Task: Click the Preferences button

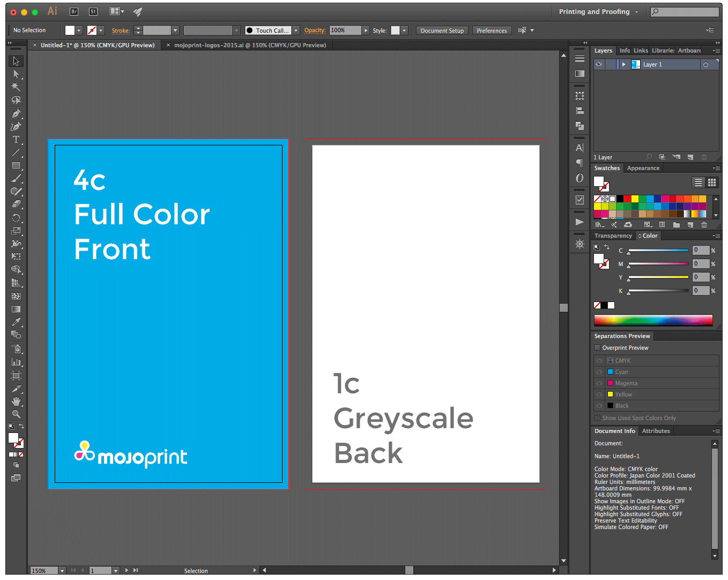Action: coord(492,31)
